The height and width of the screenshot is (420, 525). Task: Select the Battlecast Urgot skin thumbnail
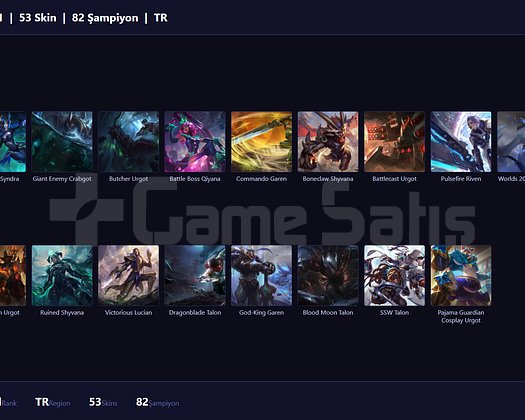[394, 142]
